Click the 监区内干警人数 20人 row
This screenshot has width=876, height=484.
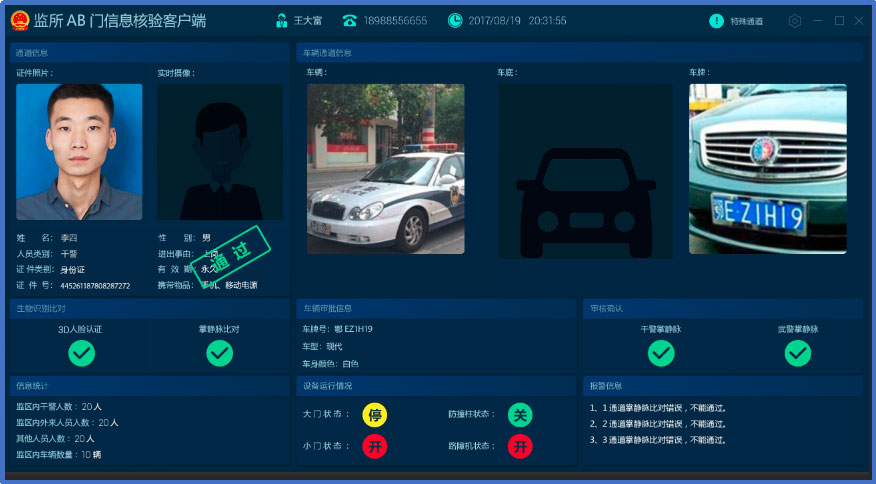tap(59, 406)
